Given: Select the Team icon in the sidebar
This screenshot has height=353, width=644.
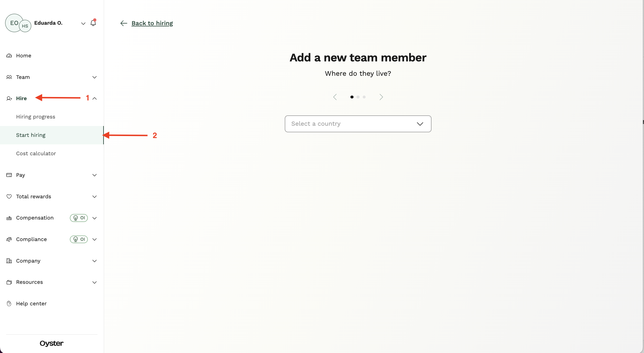Looking at the screenshot, I should tap(9, 77).
